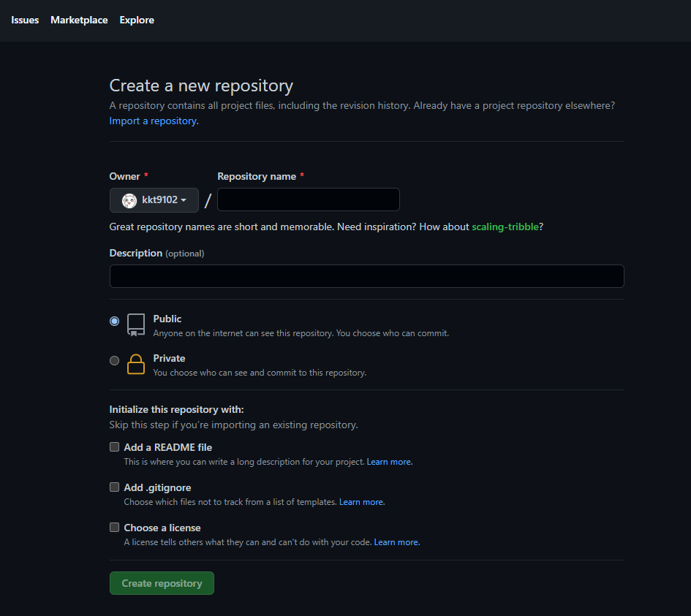This screenshot has height=616, width=691.
Task: Open Learn more link for README
Action: [390, 462]
